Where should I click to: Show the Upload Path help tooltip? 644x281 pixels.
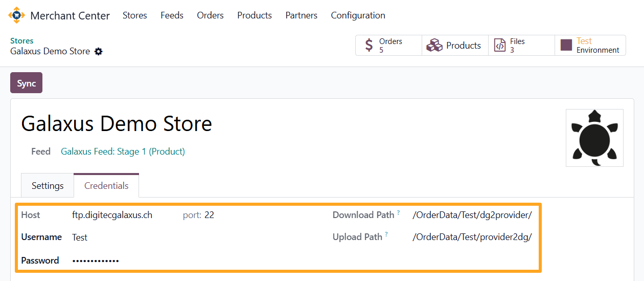[x=386, y=234]
